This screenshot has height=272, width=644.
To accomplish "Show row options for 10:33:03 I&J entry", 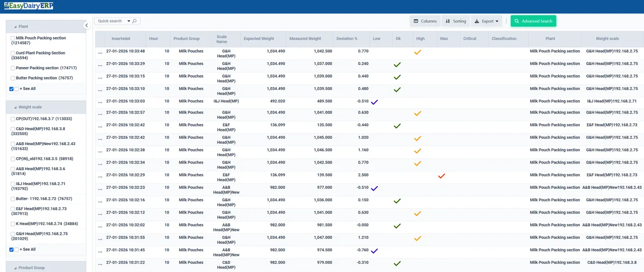I will point(100,103).
